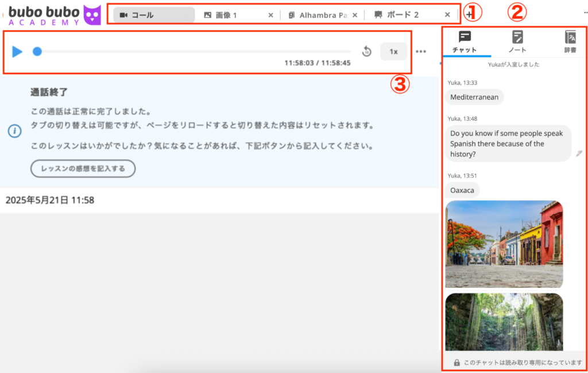The width and height of the screenshot is (588, 373).
Task: Change the 1x playback speed
Action: [393, 52]
